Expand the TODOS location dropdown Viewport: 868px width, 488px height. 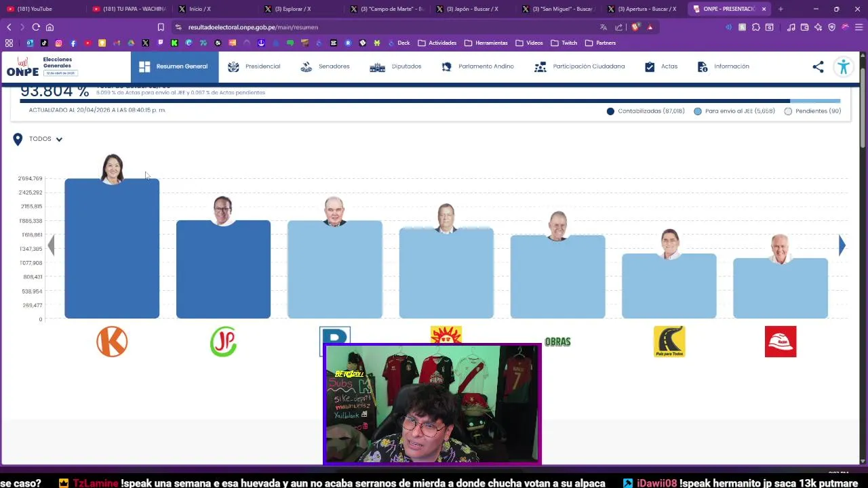pos(46,139)
